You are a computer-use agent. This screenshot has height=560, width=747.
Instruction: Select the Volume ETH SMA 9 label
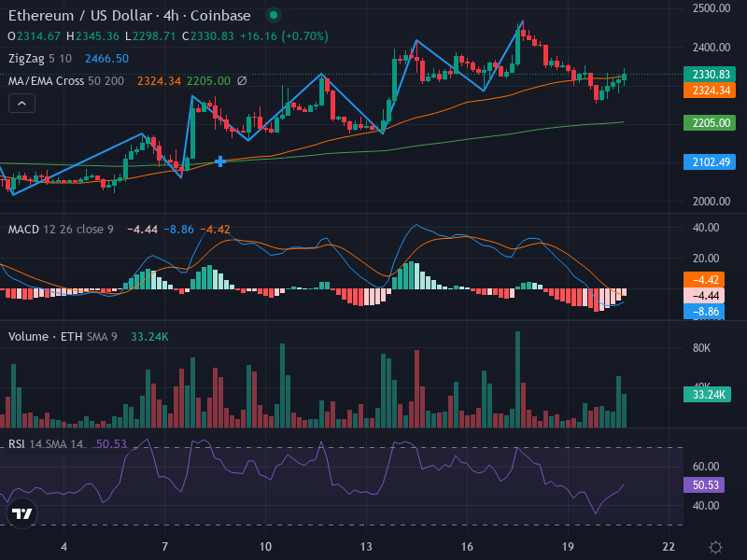[63, 337]
